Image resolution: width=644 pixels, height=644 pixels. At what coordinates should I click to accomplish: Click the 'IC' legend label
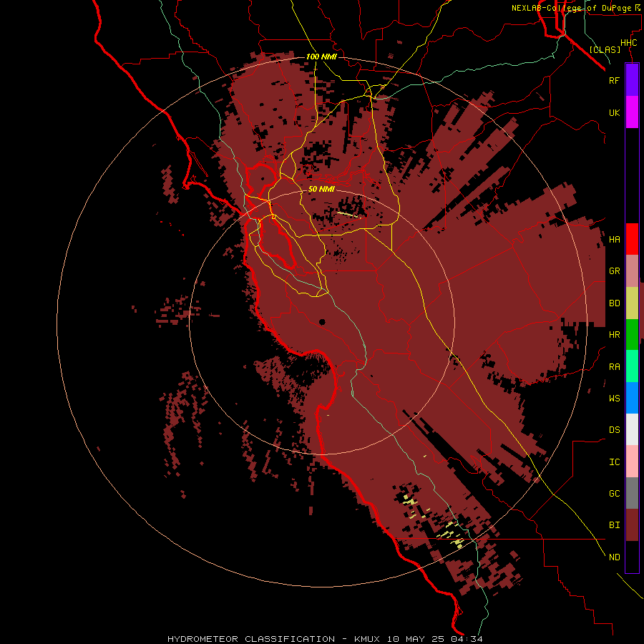click(614, 462)
